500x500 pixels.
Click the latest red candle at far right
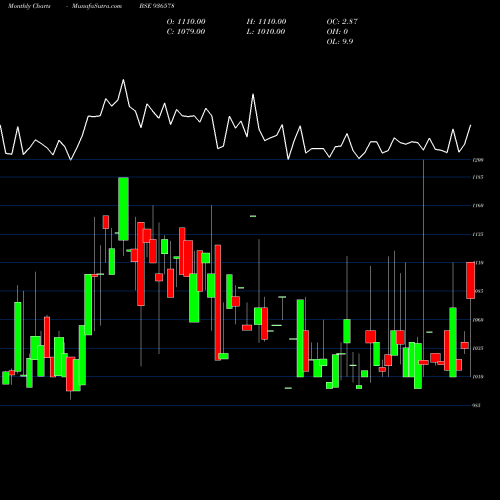(x=470, y=280)
